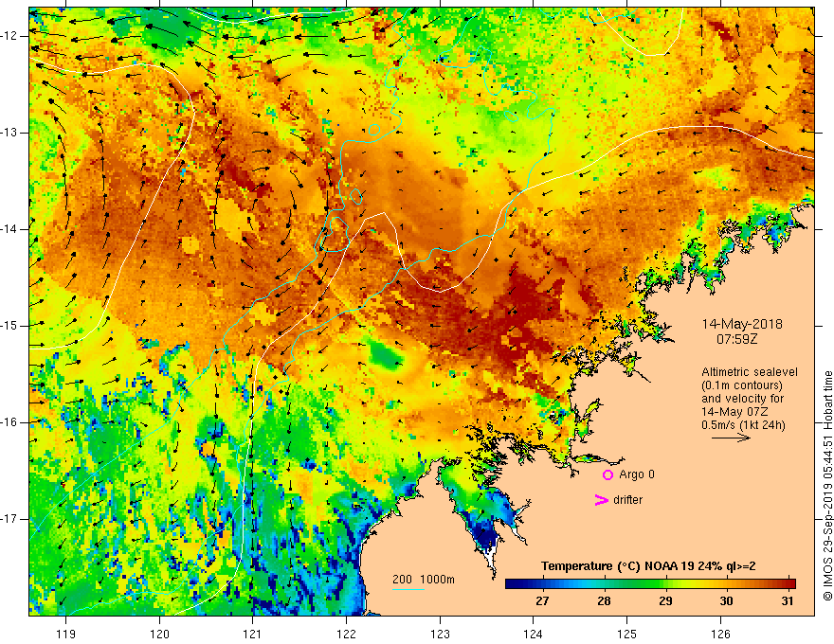Click the longitude axis label '126'
This screenshot has height=644, width=834.
click(720, 634)
